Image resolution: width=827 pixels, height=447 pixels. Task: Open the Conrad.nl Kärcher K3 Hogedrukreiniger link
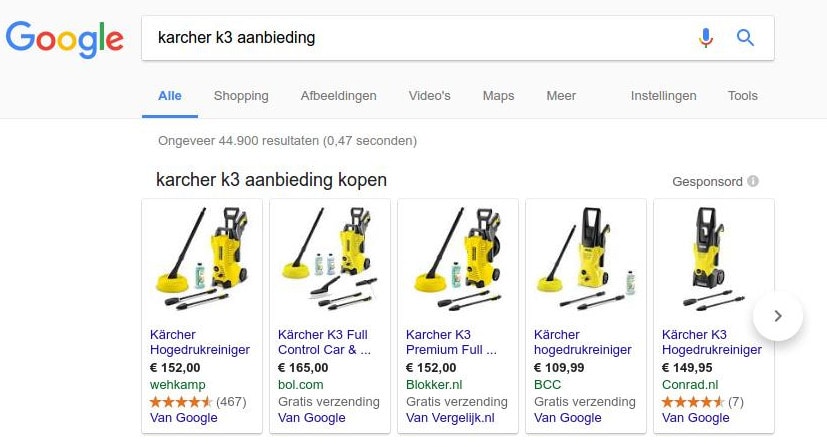click(711, 342)
